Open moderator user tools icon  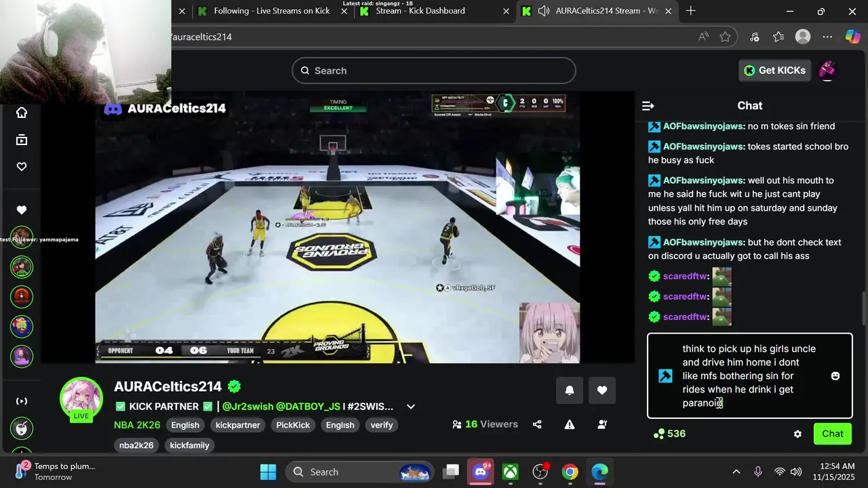(x=602, y=424)
